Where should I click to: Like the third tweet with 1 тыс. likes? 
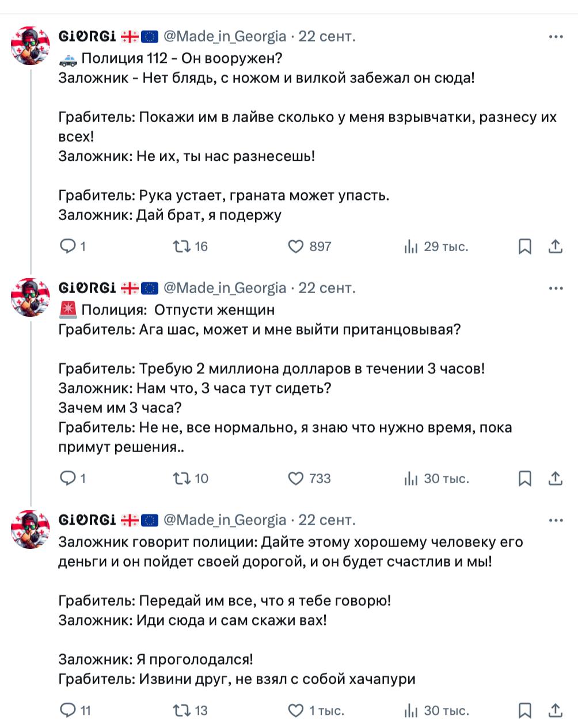pyautogui.click(x=315, y=711)
